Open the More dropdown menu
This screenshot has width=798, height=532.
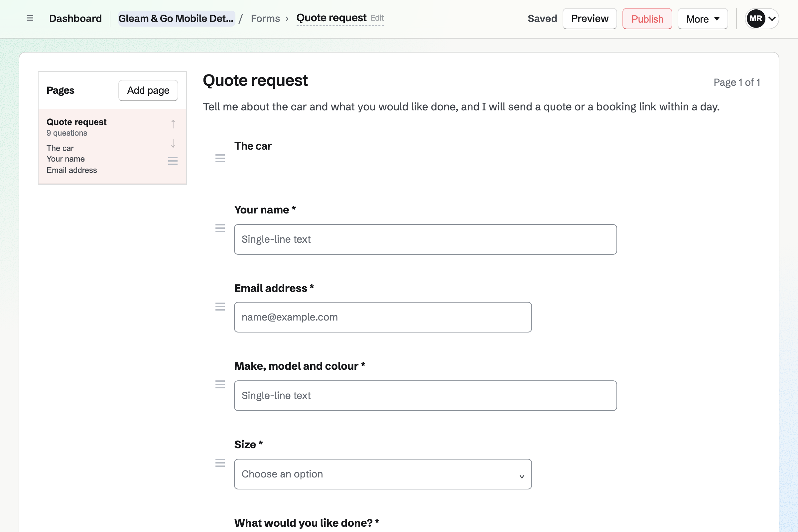[x=703, y=19]
